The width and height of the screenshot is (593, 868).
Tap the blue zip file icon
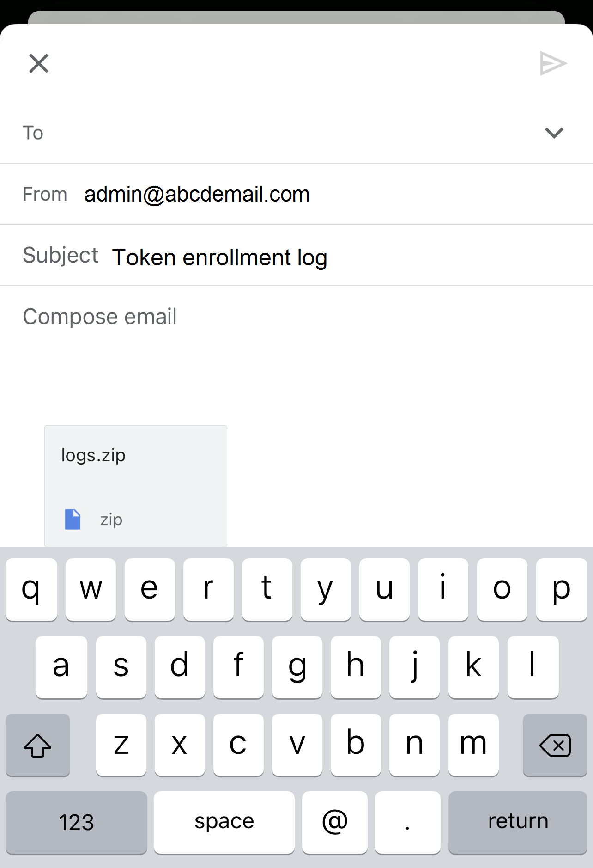click(x=73, y=520)
